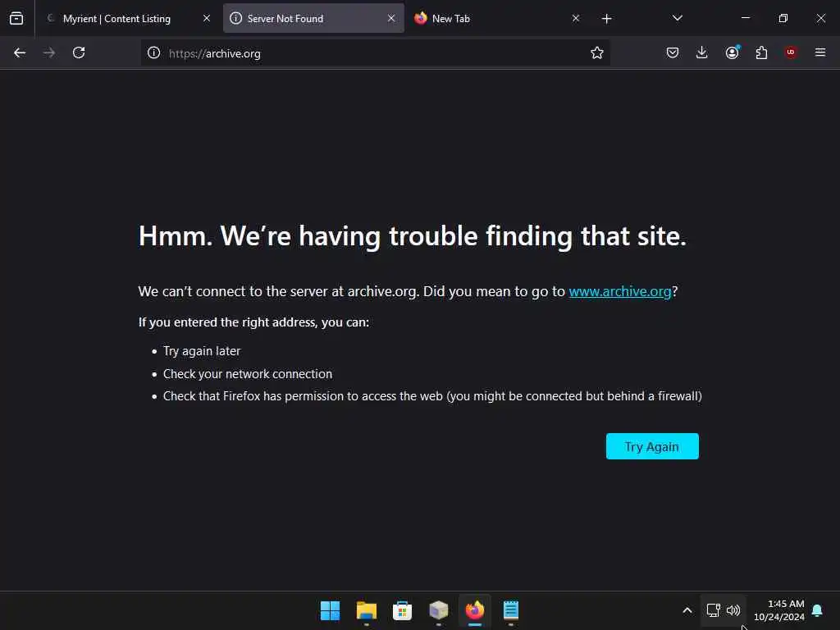Click Firefox icon in taskbar
The width and height of the screenshot is (840, 630).
click(x=475, y=610)
